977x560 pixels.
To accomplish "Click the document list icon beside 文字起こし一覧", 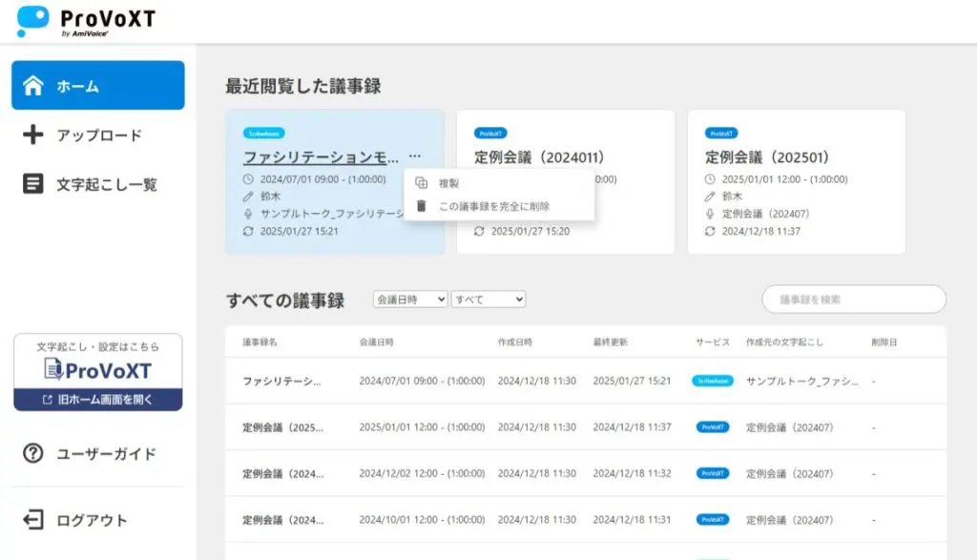I will (33, 184).
